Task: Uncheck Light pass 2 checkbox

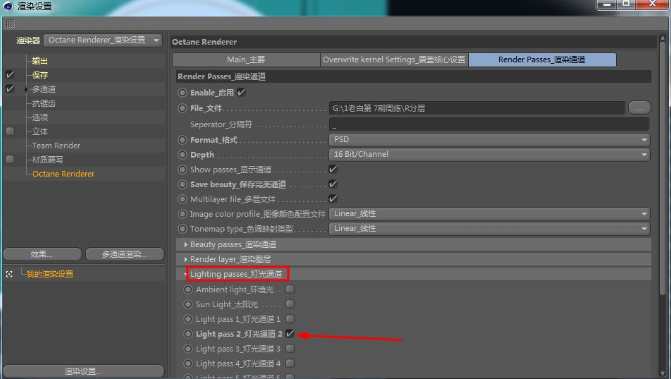Action: [x=290, y=334]
